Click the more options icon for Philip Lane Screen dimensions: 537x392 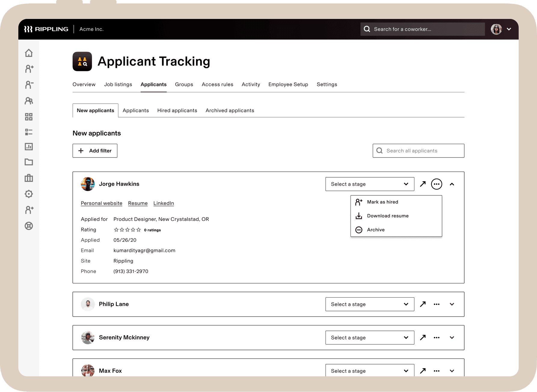pos(437,304)
